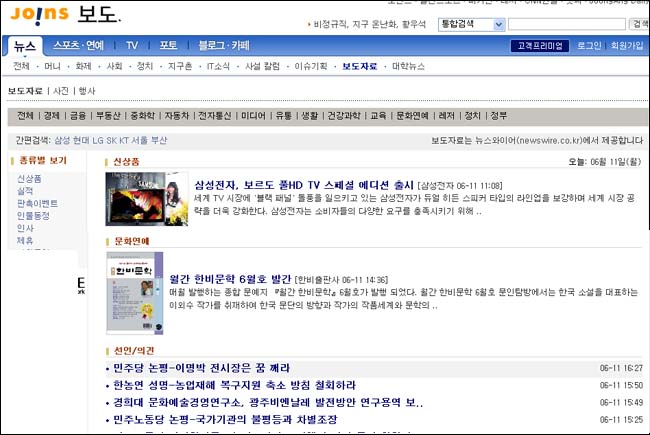
Task: Open 민주노동당 논평 국가기관의 불평등과 차별조장
Action: pos(226,420)
